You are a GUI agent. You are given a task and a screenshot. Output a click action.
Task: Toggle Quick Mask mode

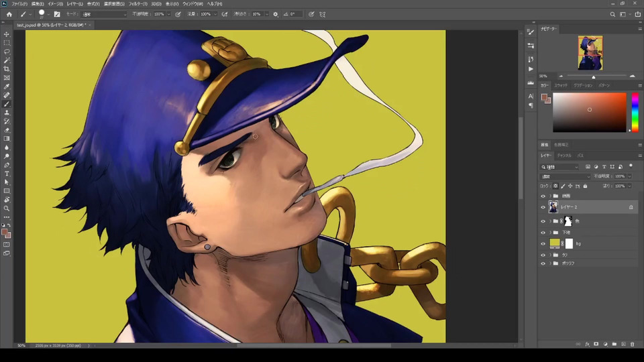7,245
